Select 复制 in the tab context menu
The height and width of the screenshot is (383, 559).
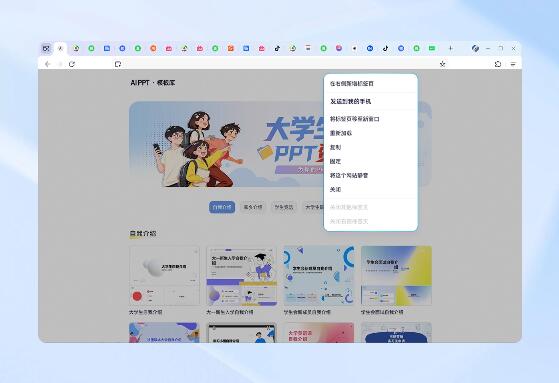coord(371,147)
